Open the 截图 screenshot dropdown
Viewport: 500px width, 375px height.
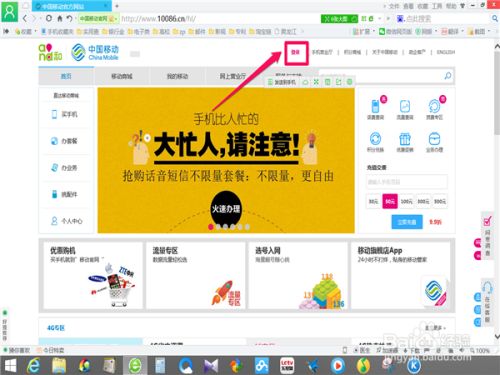(479, 31)
